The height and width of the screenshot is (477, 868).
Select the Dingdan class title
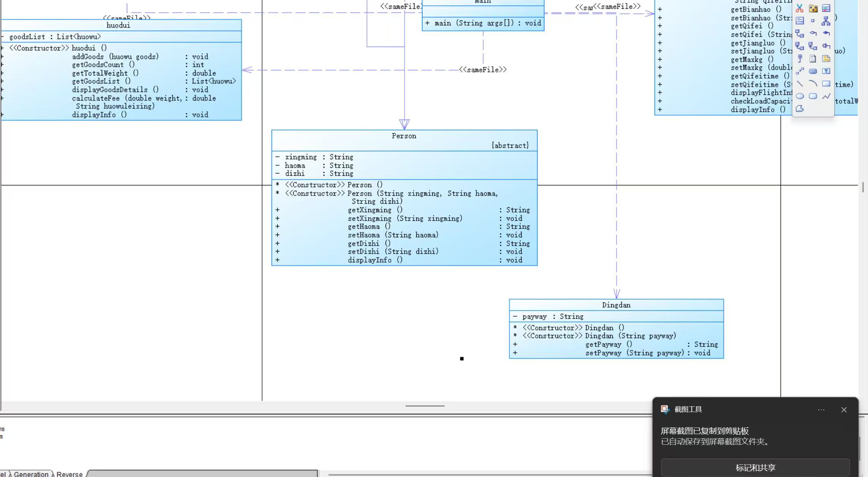pos(616,305)
